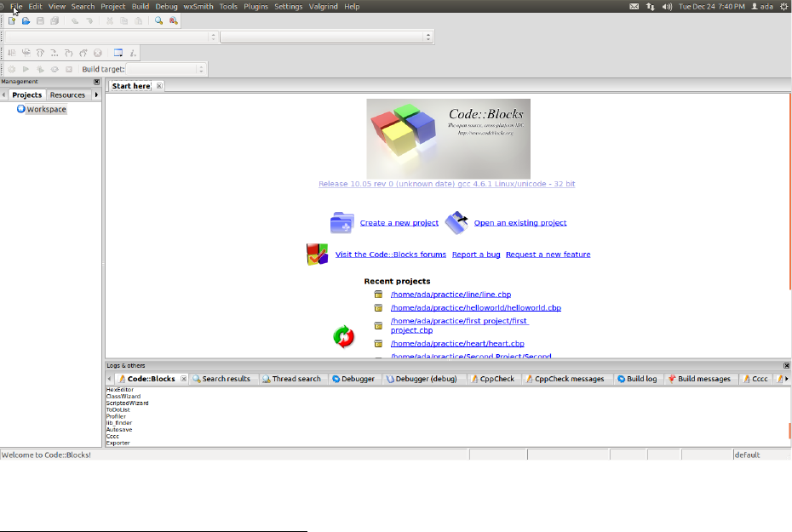Show more Management tabs with right arrow

coord(96,94)
